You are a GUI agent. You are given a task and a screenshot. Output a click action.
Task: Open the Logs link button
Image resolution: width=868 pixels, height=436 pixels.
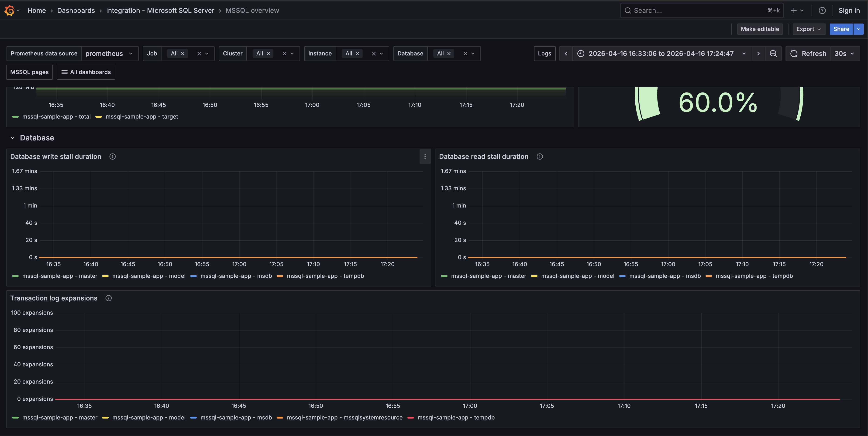pos(544,54)
